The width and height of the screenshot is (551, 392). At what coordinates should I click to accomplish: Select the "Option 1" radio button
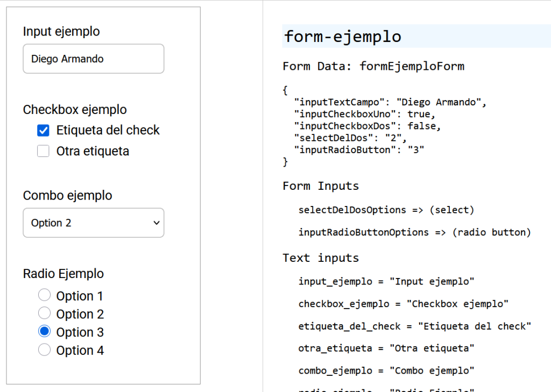tap(45, 295)
